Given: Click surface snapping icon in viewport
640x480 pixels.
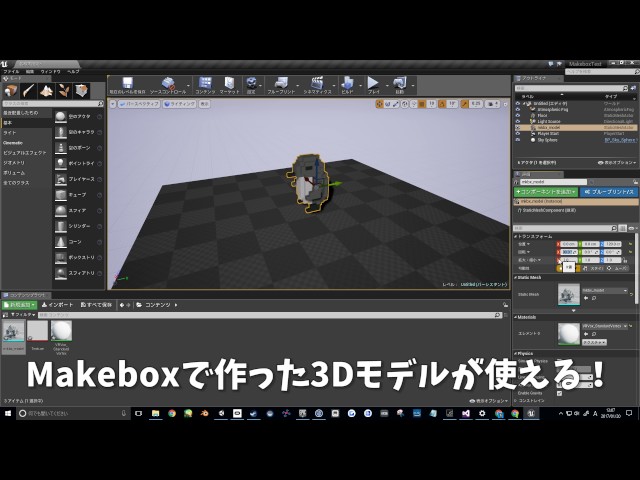Looking at the screenshot, I should click(x=414, y=104).
